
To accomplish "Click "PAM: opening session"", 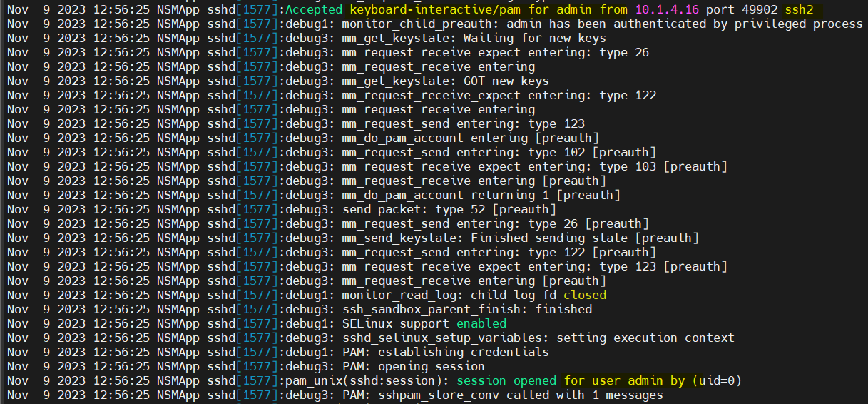I will pos(414,367).
